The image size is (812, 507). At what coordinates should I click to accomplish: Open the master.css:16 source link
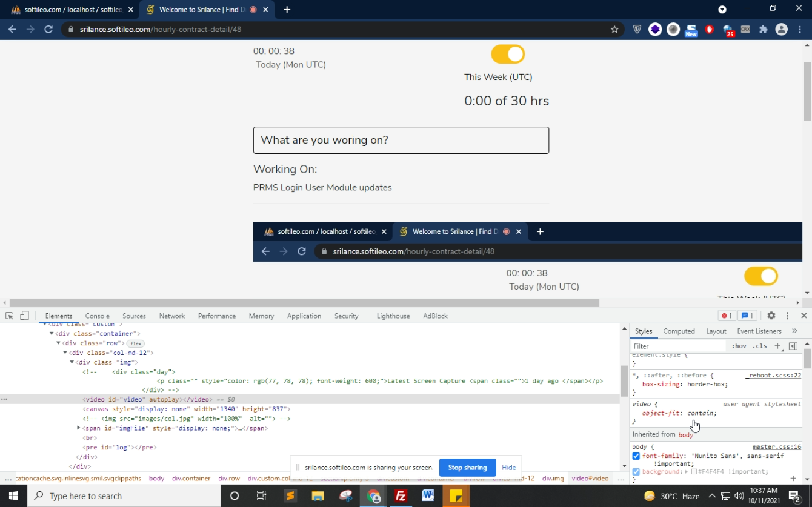[776, 447]
